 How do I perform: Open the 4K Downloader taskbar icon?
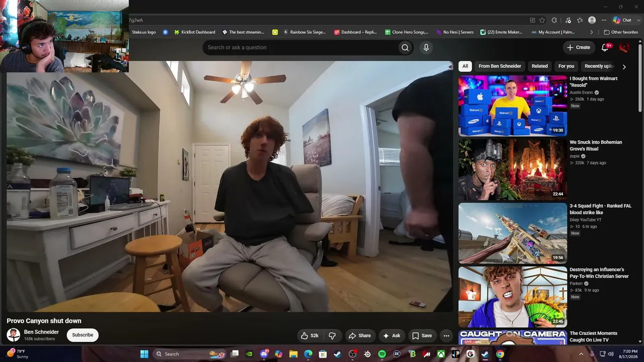pos(396,354)
